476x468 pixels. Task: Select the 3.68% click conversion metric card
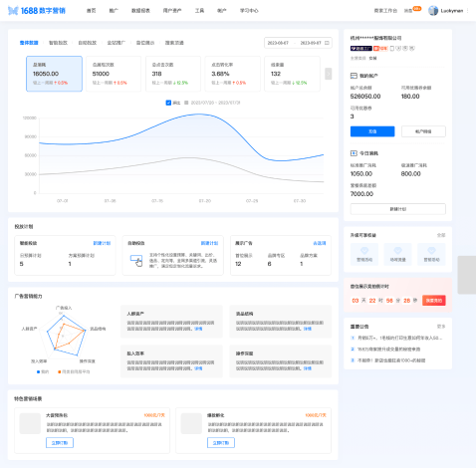233,74
